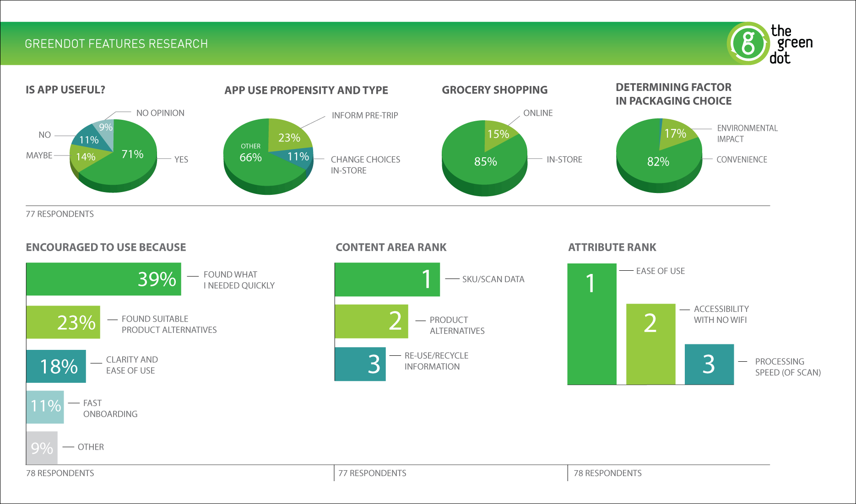Image resolution: width=856 pixels, height=504 pixels.
Task: Click the 71% YES pie slice
Action: tap(130, 158)
